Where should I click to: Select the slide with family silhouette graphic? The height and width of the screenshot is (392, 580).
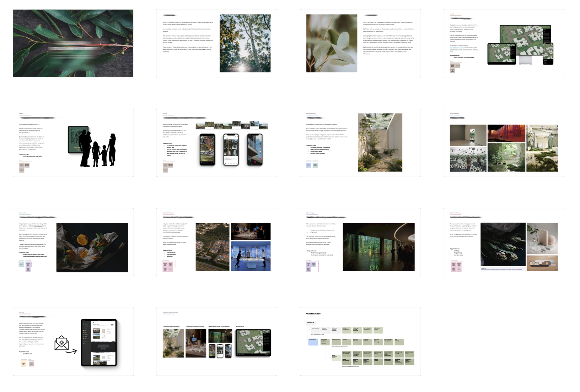pos(73,143)
